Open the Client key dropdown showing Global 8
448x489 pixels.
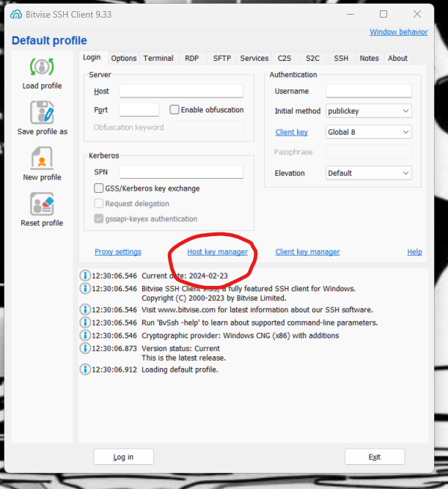369,132
